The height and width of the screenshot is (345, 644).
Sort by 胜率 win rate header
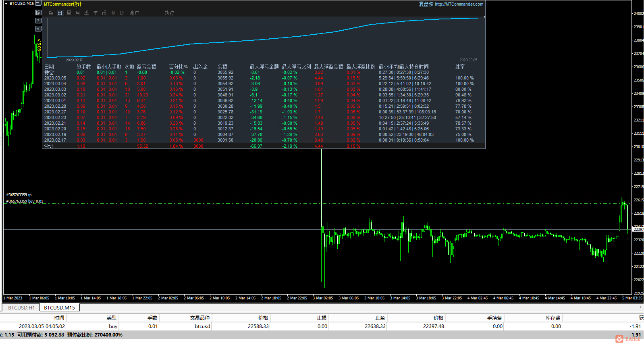460,67
